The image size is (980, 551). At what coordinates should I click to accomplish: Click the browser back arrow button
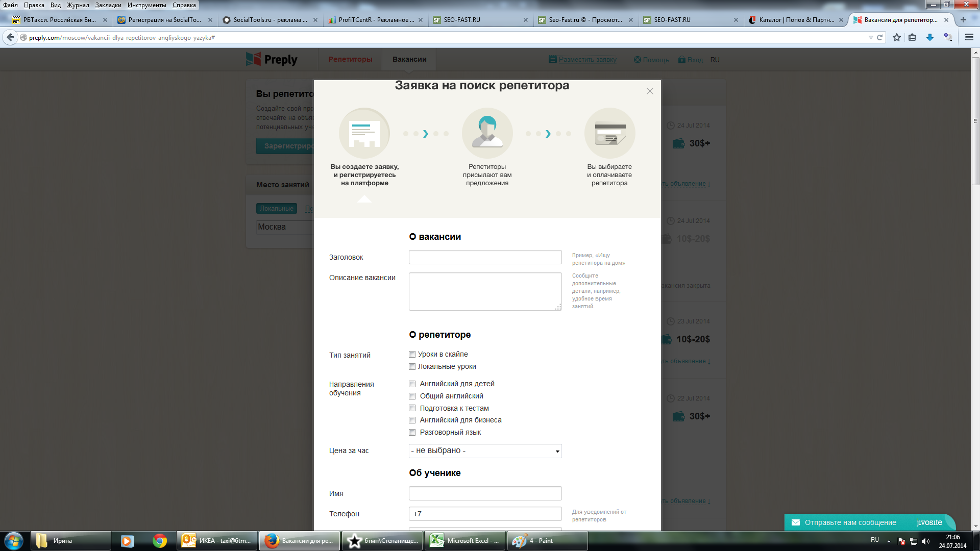point(10,37)
